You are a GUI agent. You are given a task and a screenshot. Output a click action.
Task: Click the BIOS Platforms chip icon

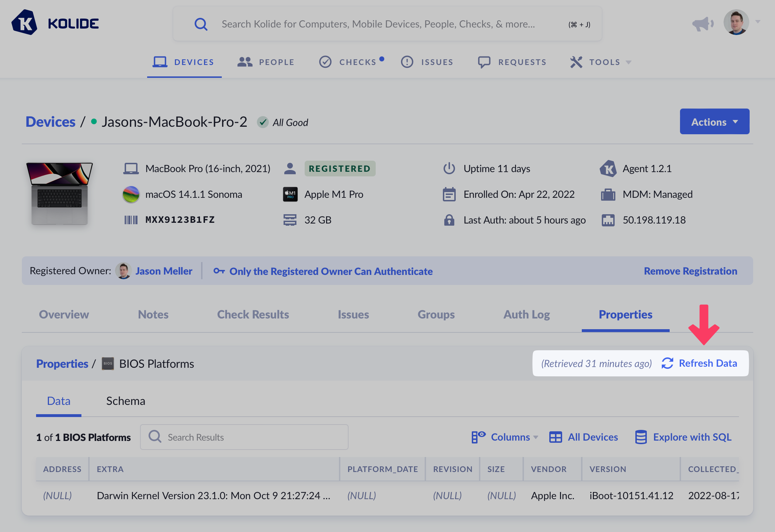pos(108,363)
